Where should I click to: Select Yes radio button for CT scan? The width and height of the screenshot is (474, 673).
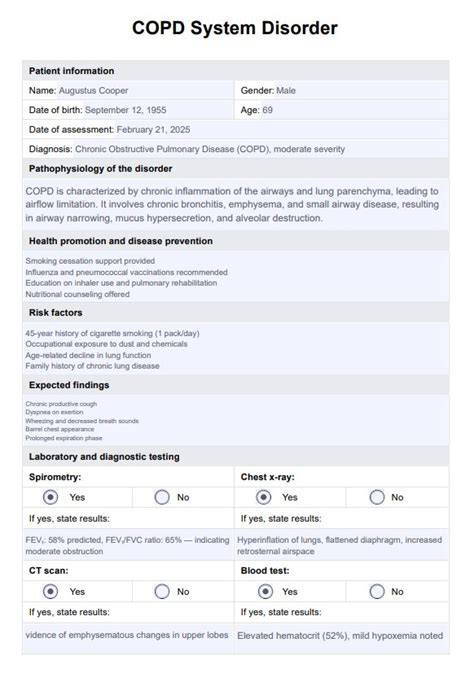51,591
